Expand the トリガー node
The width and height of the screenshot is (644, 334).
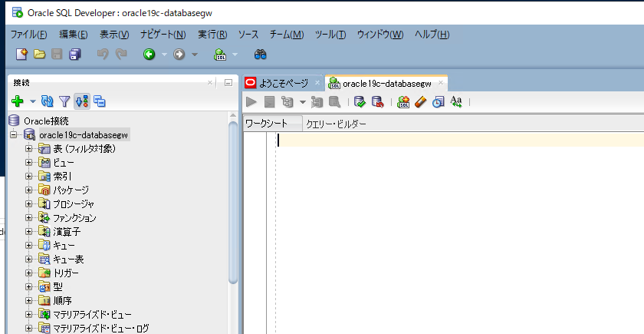[x=28, y=273]
